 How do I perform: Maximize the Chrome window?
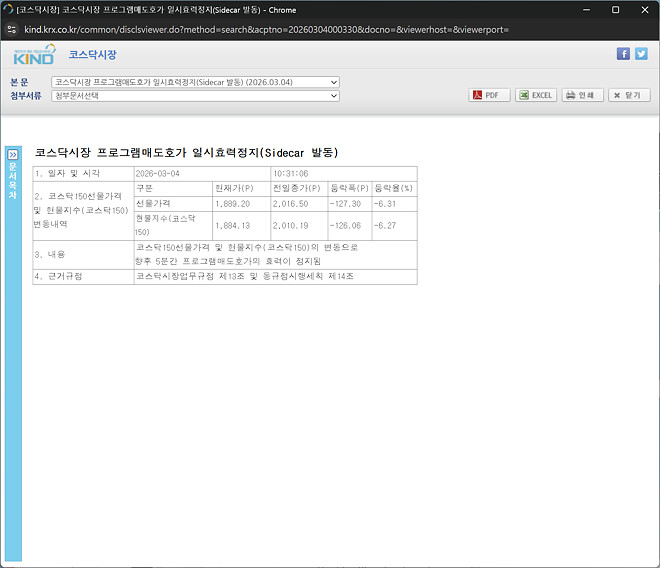[x=614, y=9]
